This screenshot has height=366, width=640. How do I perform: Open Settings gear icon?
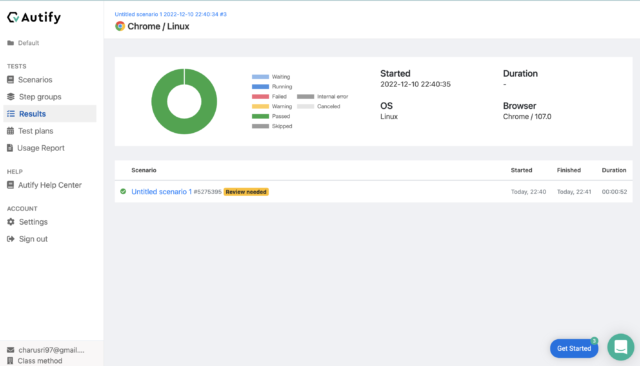pos(11,222)
